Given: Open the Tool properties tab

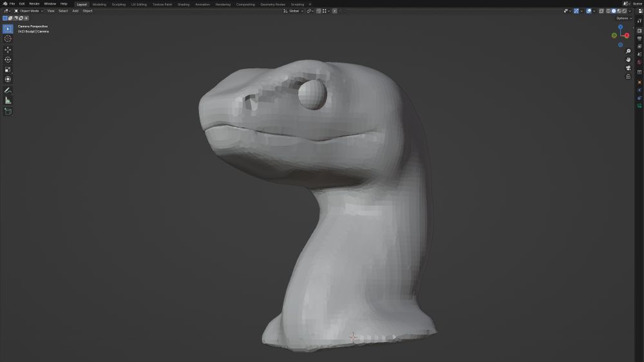Looking at the screenshot, I should (639, 21).
